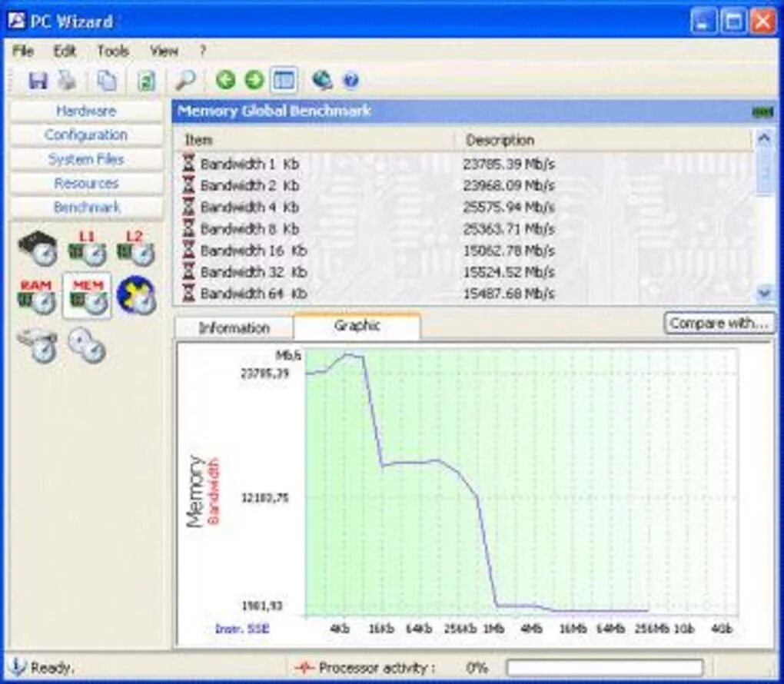Minimize the PC Wizard window
The height and width of the screenshot is (684, 784).
point(703,22)
